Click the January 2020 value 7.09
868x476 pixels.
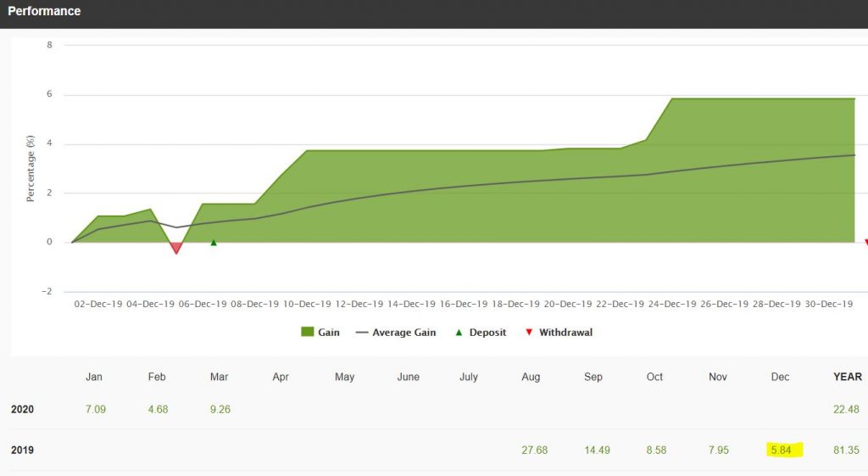click(94, 410)
